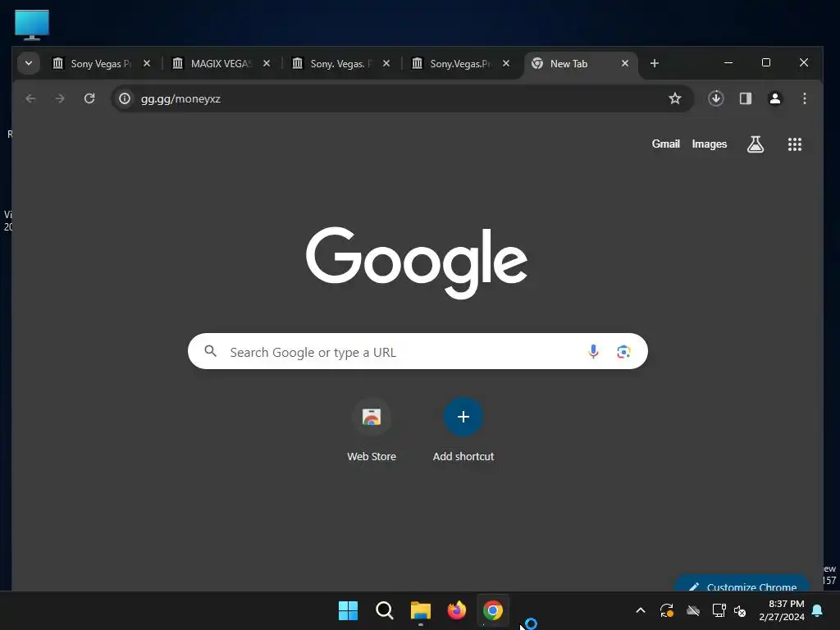View site information icon in address bar
The image size is (840, 630).
pyautogui.click(x=125, y=98)
